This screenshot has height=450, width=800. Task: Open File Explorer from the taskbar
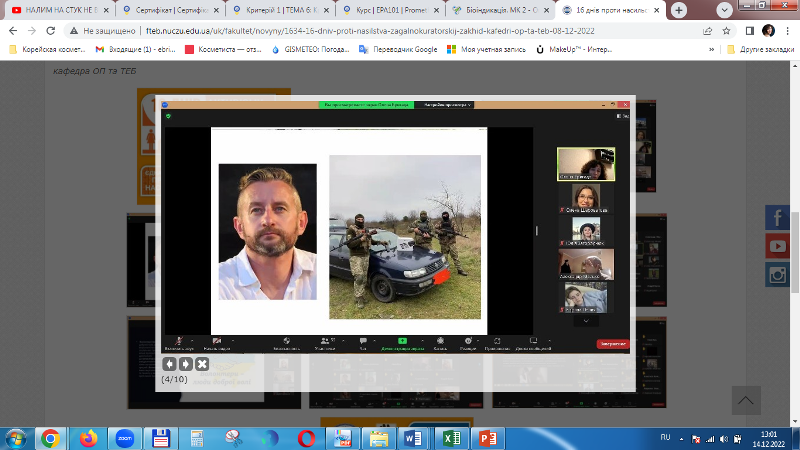[x=379, y=439]
